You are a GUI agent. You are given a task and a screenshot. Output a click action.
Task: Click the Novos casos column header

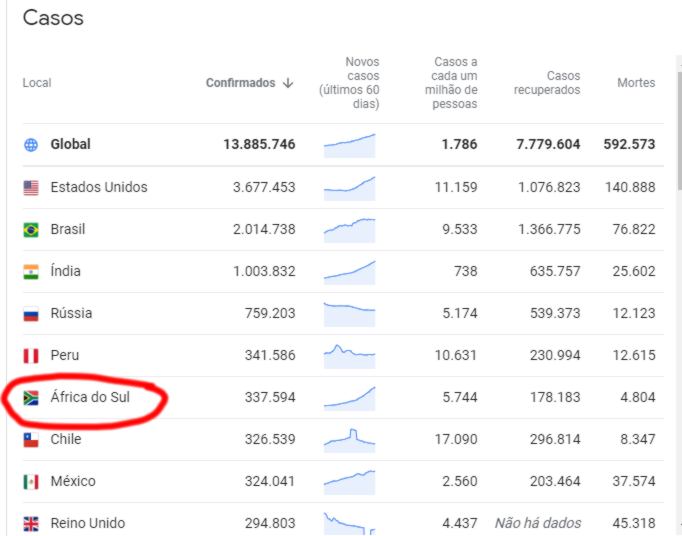coord(349,83)
